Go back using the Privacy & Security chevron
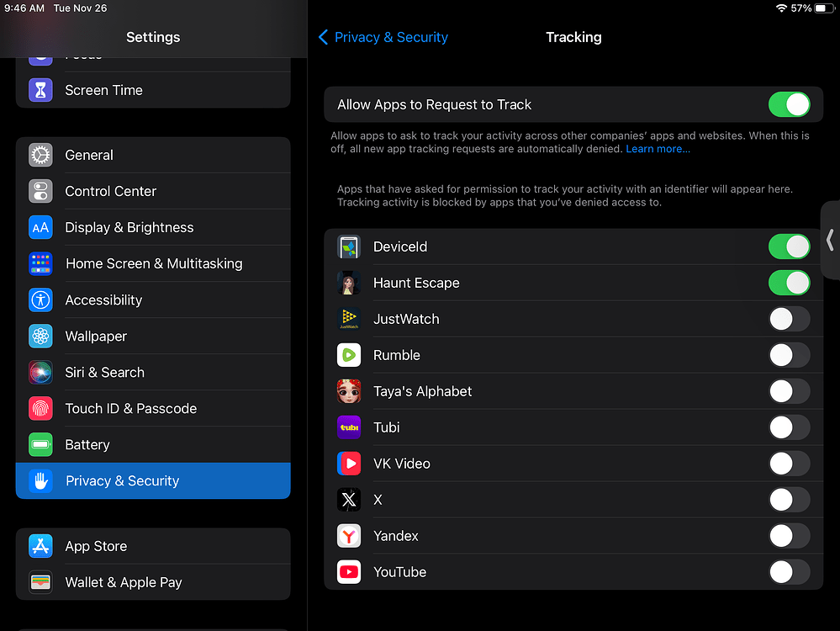 click(383, 37)
